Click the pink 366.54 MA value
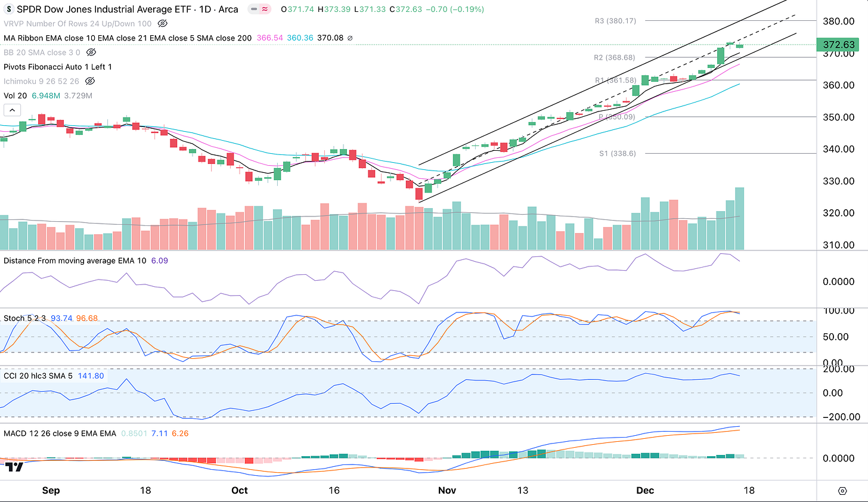Viewport: 868px width, 502px height. coord(270,38)
